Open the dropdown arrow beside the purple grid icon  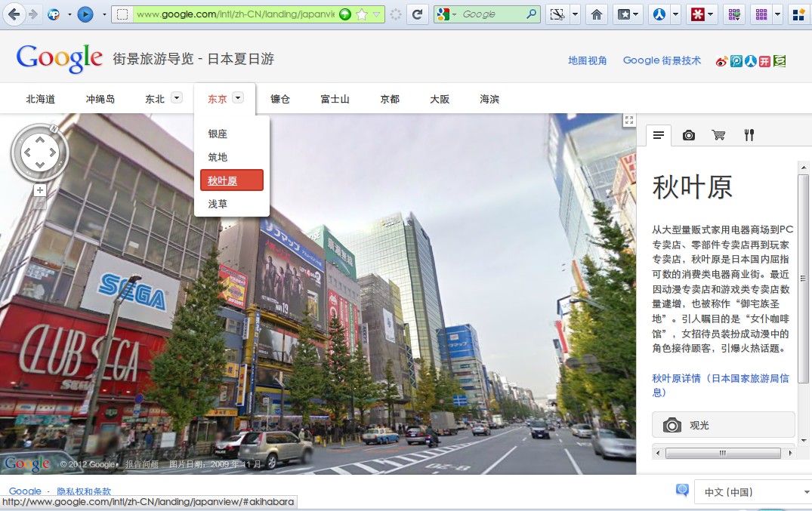coord(777,14)
